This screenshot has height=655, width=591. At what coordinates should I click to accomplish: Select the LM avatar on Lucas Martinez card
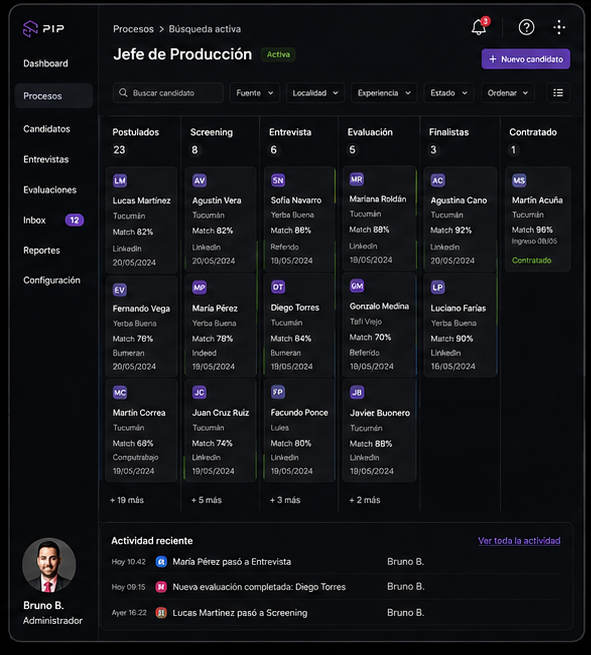(120, 181)
